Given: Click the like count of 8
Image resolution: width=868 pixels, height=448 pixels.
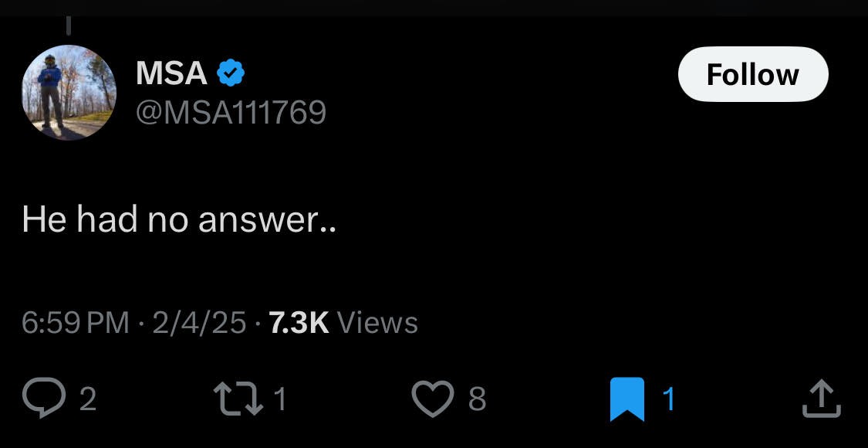Looking at the screenshot, I should coord(478,399).
